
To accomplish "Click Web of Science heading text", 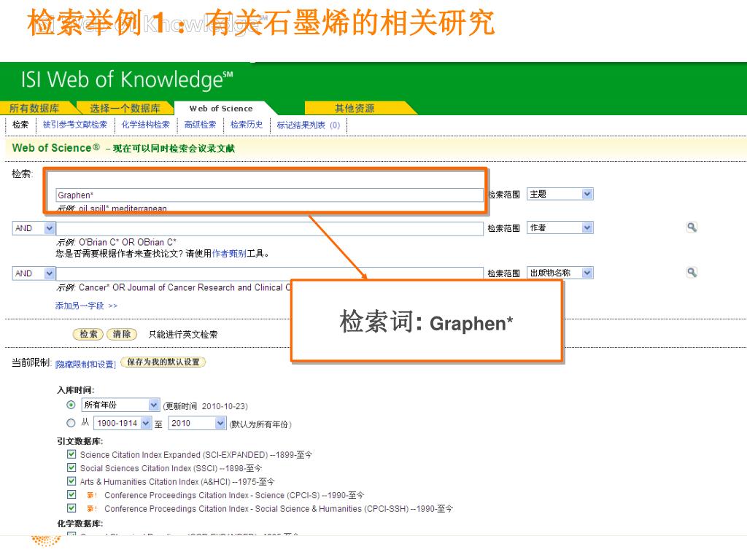I will [55, 148].
